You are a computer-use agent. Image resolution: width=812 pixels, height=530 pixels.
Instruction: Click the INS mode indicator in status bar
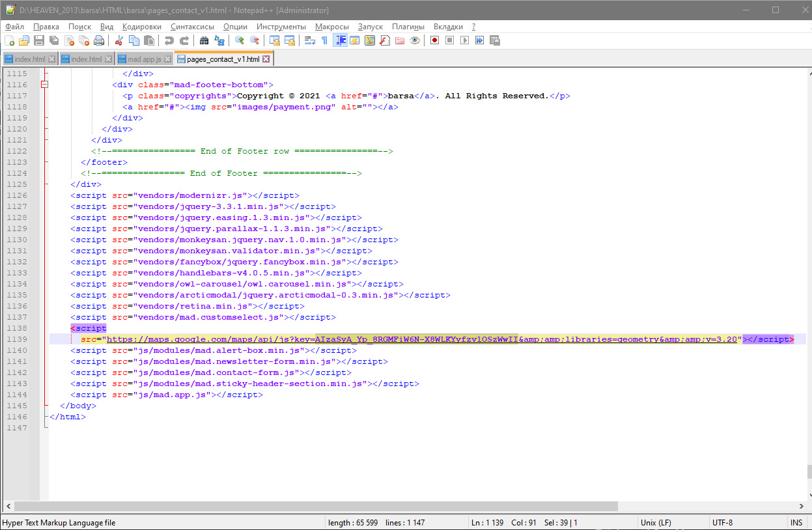pos(796,523)
